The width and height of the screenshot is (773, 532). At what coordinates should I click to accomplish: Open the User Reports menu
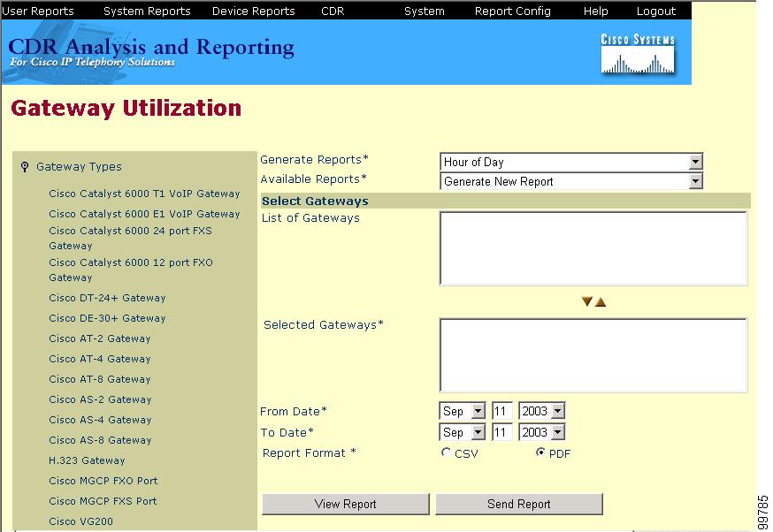(x=38, y=11)
